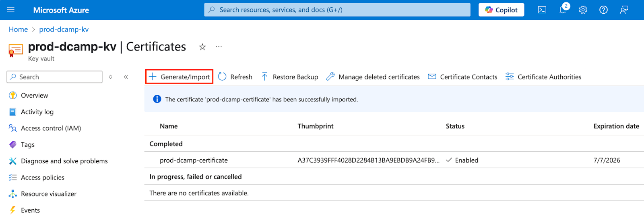Open Diagnose and solve problems
Image resolution: width=644 pixels, height=223 pixels.
pos(64,161)
